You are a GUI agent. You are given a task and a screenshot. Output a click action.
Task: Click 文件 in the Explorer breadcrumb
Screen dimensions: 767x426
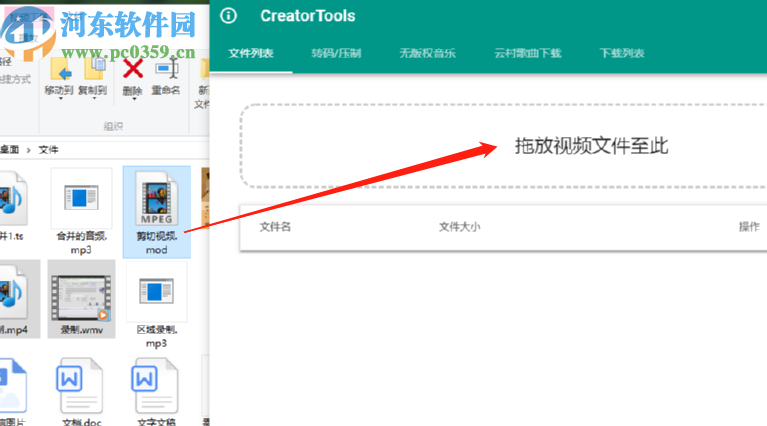(x=48, y=150)
